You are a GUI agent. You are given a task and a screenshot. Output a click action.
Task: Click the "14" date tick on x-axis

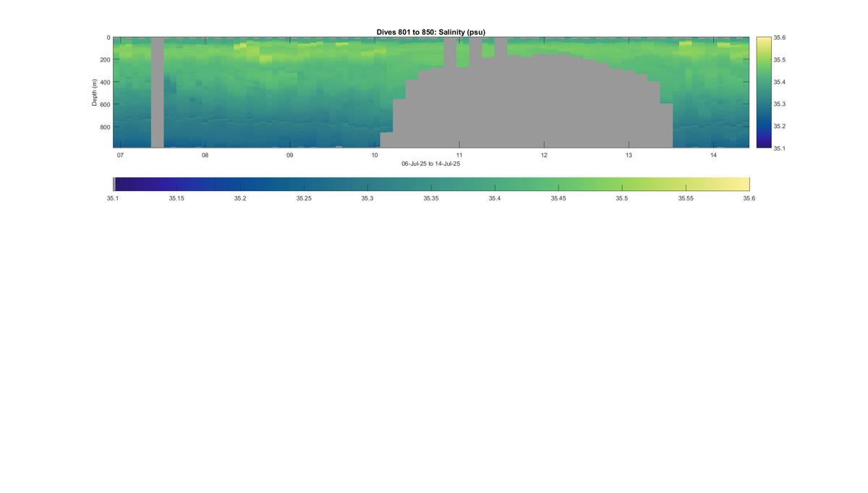click(713, 155)
